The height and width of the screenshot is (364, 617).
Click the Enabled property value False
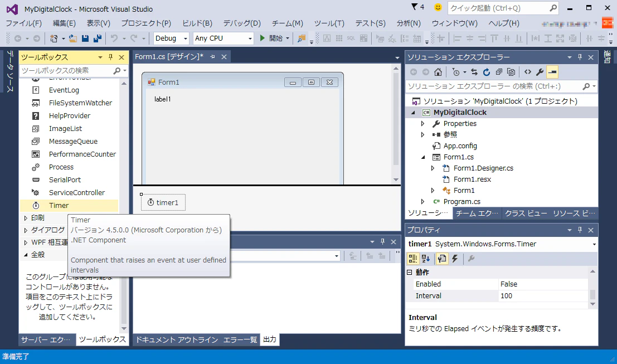pos(543,284)
